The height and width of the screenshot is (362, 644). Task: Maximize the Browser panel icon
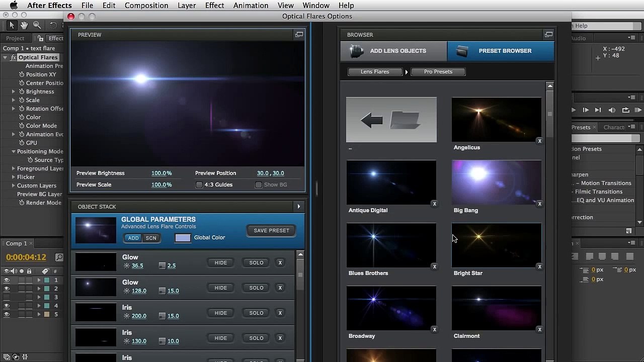coord(548,35)
